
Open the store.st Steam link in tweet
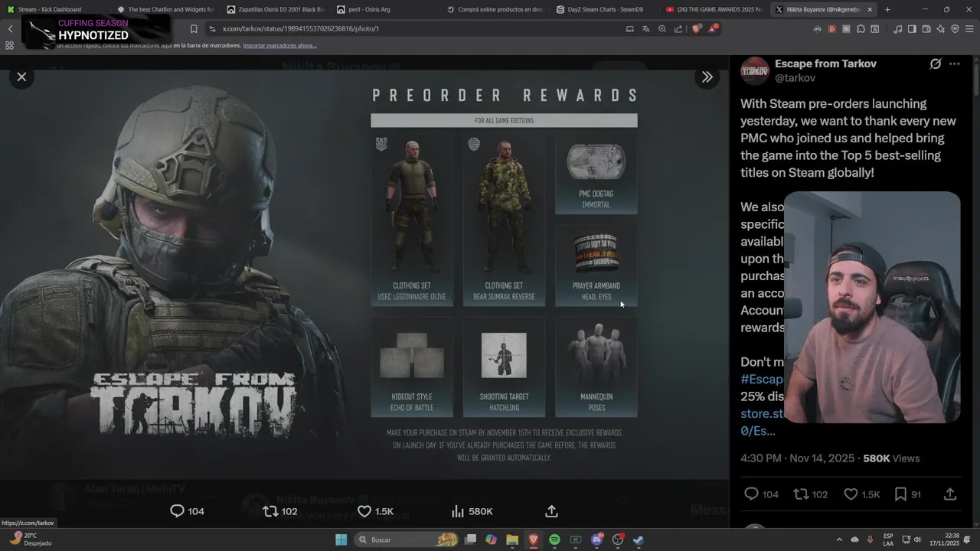coord(763,413)
